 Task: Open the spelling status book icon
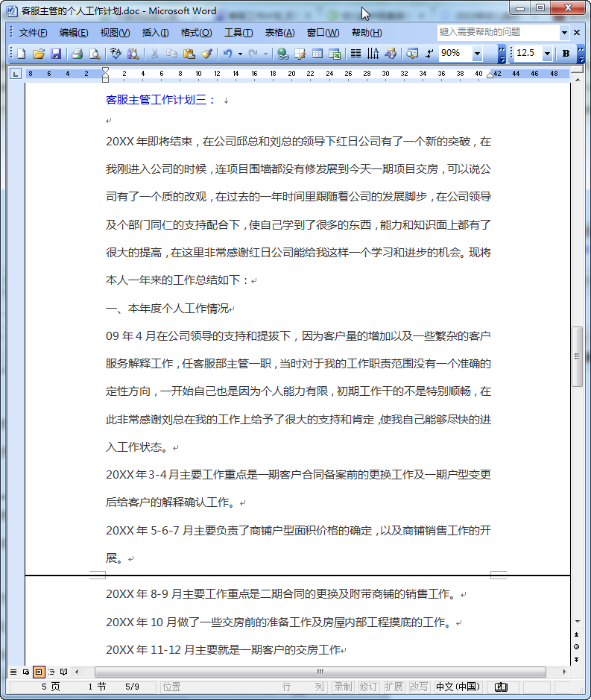(502, 687)
